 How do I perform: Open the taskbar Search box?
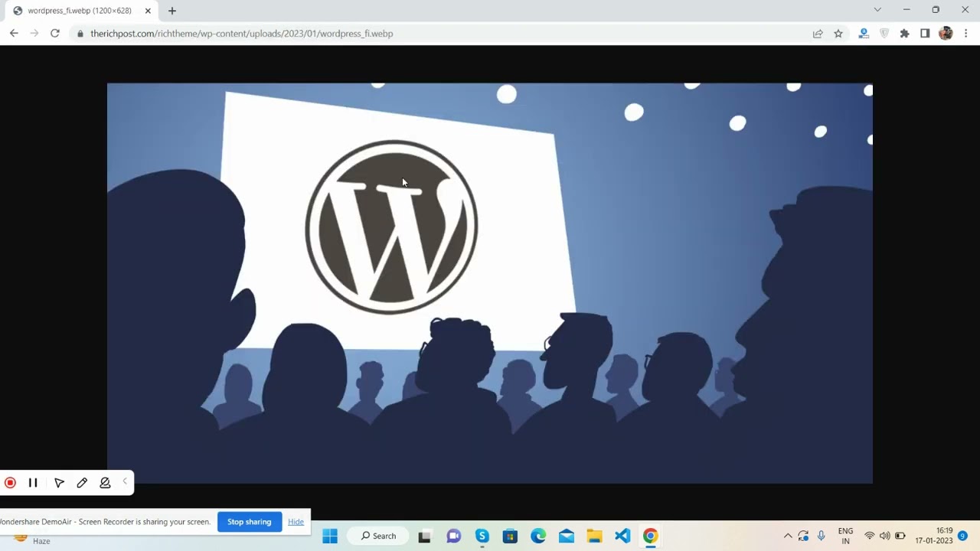coord(379,536)
